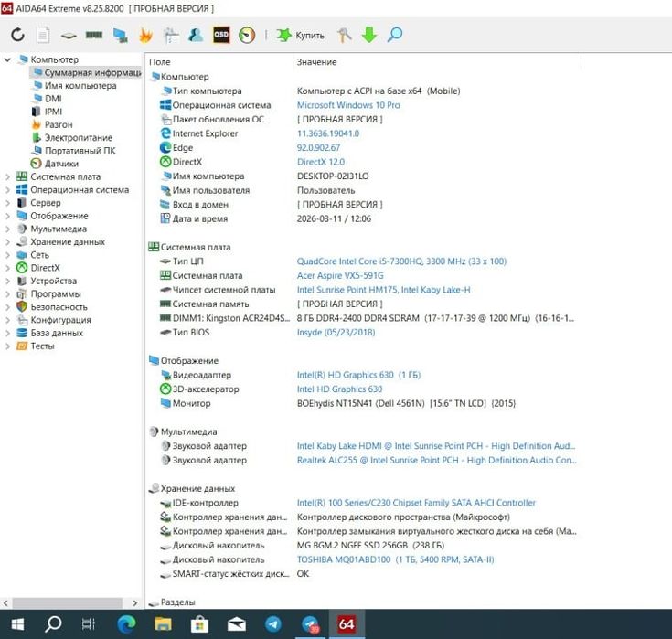Click Acer Aspire VX5-591G link
This screenshot has width=672, height=639.
(x=340, y=275)
